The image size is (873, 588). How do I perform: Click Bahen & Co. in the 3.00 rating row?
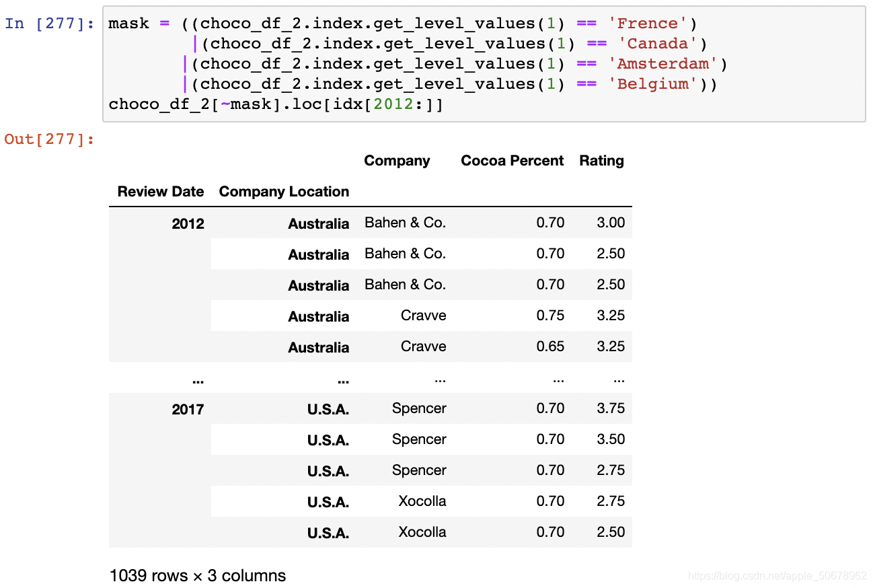(405, 223)
